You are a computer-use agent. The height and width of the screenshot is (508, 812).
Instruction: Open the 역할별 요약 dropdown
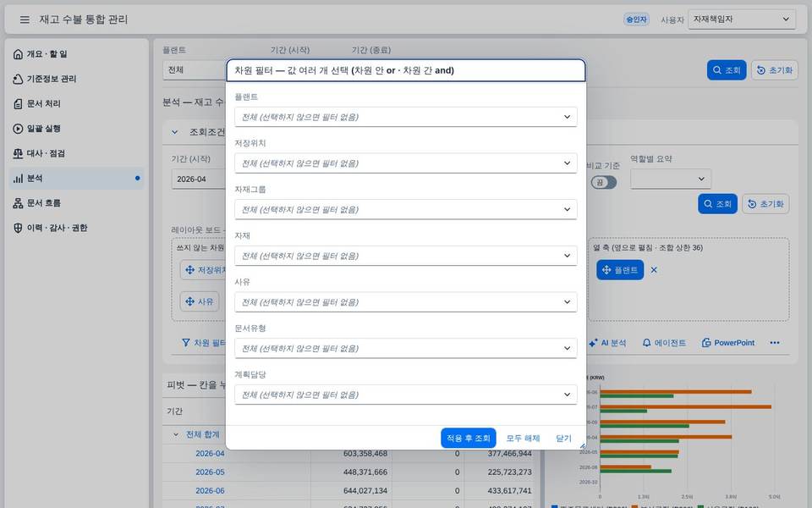[671, 179]
